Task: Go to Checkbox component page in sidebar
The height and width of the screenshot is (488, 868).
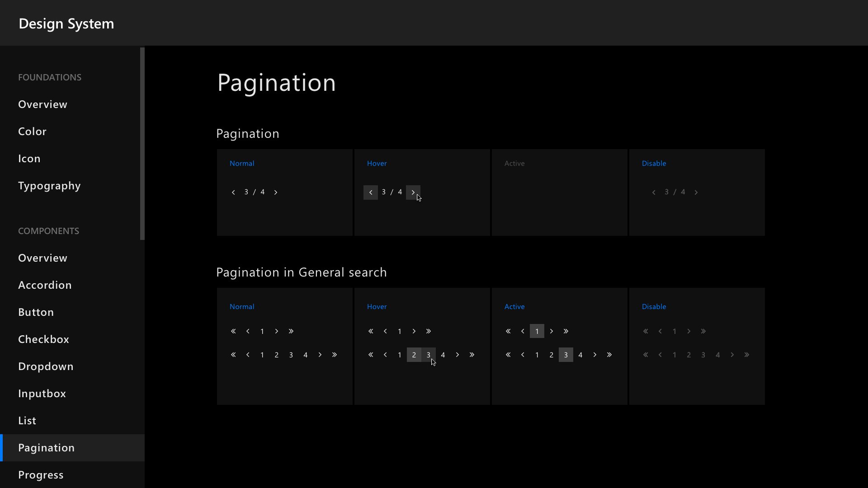Action: click(x=43, y=339)
